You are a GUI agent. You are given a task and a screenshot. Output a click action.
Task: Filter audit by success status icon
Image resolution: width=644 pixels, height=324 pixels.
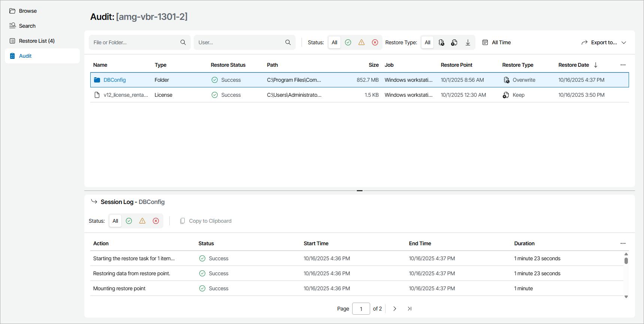348,42
